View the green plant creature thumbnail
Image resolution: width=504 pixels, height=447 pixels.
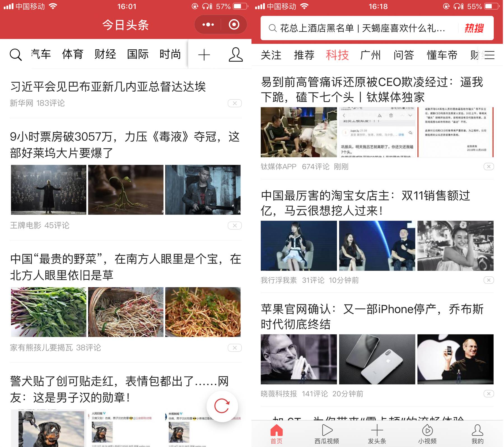pos(126,190)
